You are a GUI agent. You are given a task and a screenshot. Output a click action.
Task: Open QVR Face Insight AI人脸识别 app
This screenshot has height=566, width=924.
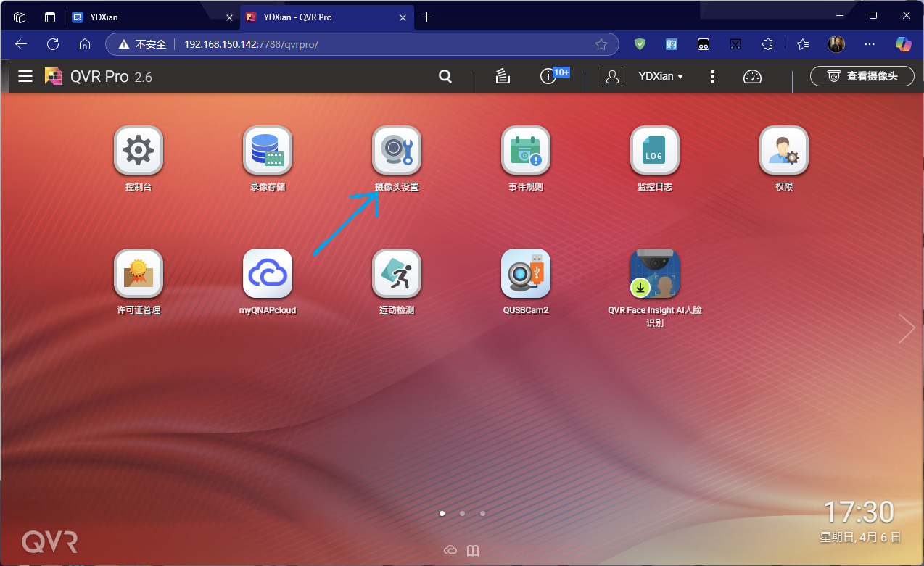coord(654,273)
